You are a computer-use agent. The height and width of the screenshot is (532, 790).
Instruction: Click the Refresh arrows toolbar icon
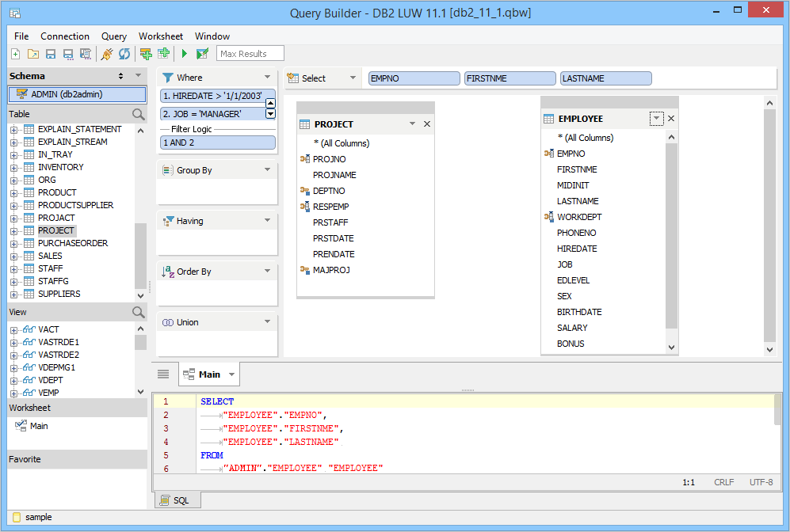point(124,54)
